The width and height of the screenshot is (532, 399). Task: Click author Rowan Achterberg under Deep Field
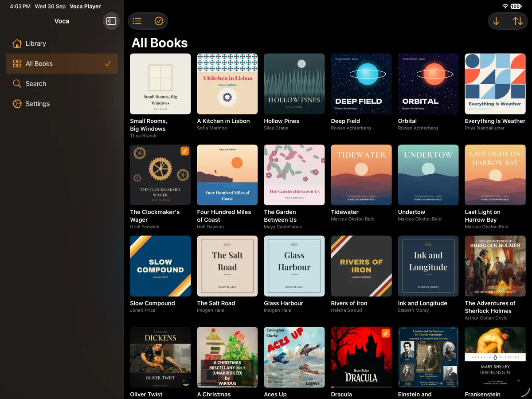point(351,128)
